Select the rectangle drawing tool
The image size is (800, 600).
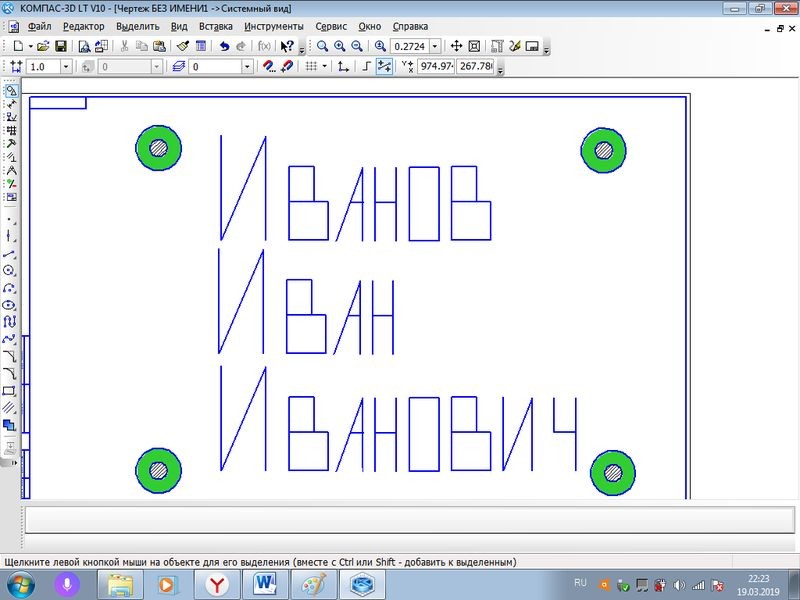[x=10, y=390]
